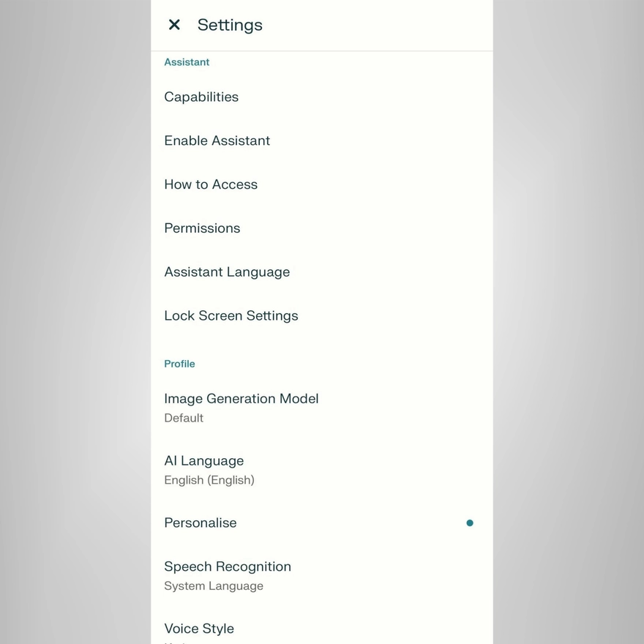Open Speech Recognition options
Image resolution: width=644 pixels, height=644 pixels.
click(228, 566)
